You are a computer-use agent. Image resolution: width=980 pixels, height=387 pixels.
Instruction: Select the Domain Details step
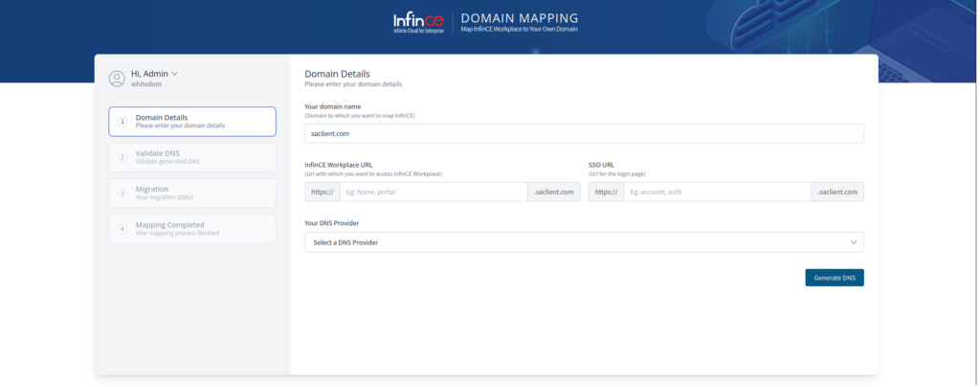(191, 122)
